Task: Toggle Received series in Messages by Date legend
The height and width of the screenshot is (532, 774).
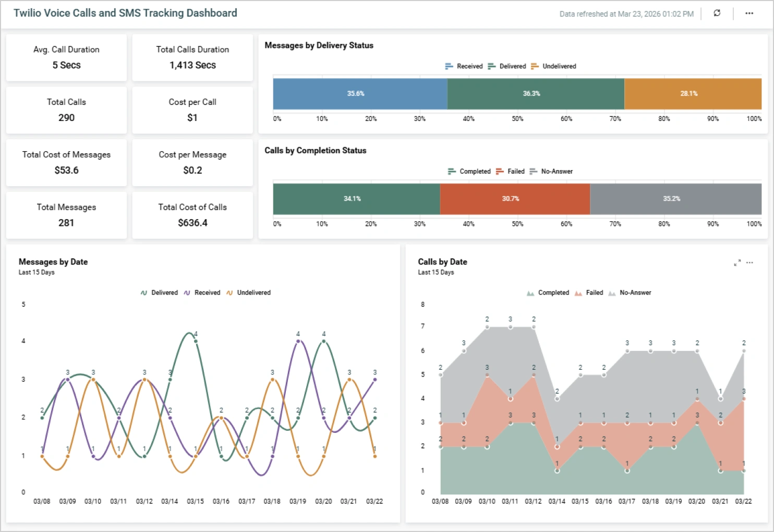Action: pos(202,293)
